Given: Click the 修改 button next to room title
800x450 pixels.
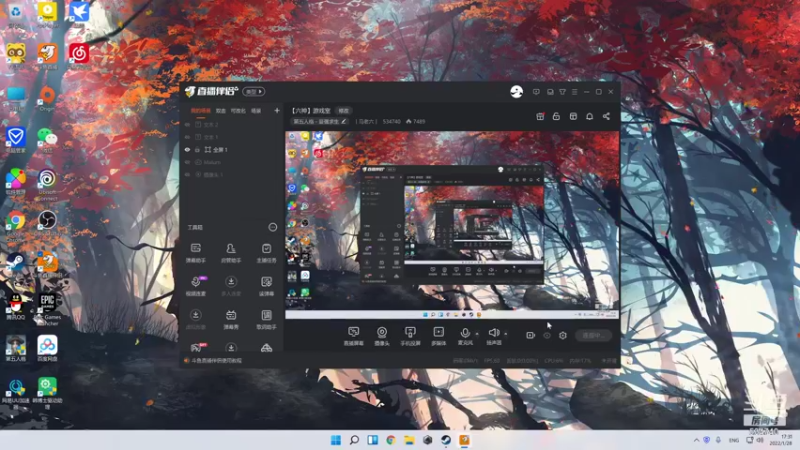Looking at the screenshot, I should [344, 111].
